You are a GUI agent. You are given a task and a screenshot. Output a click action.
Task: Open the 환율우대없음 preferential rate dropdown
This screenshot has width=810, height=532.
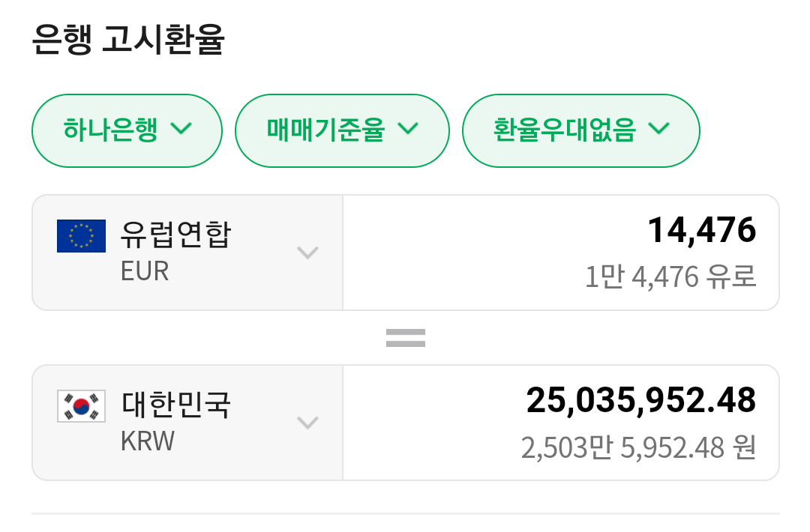(x=580, y=130)
